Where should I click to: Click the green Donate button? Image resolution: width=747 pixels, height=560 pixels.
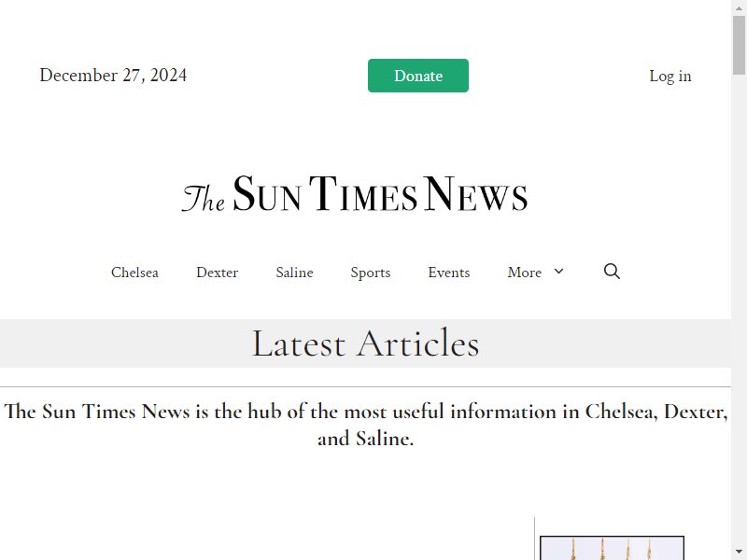click(417, 76)
